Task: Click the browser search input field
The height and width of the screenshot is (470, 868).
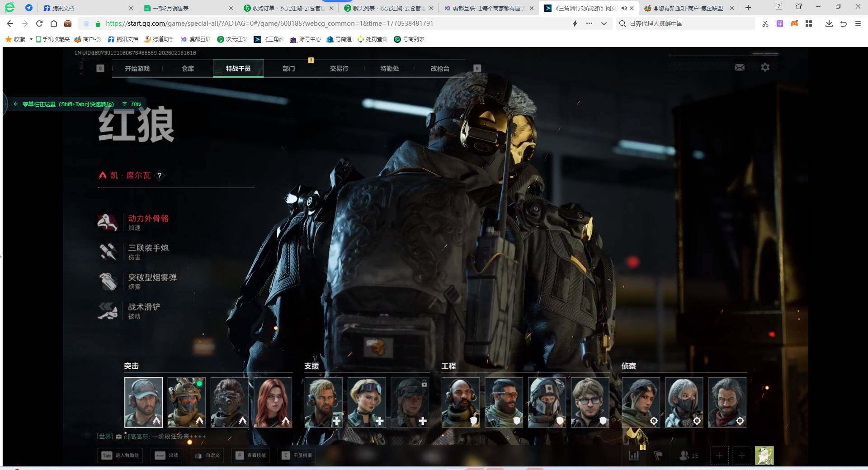Action: click(x=687, y=23)
